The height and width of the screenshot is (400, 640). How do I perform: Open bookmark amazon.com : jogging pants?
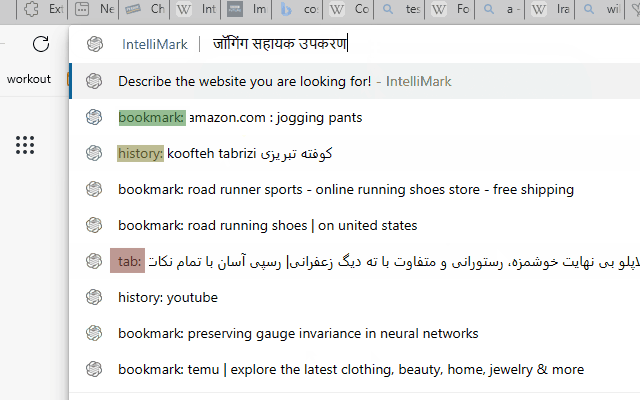coord(355,118)
